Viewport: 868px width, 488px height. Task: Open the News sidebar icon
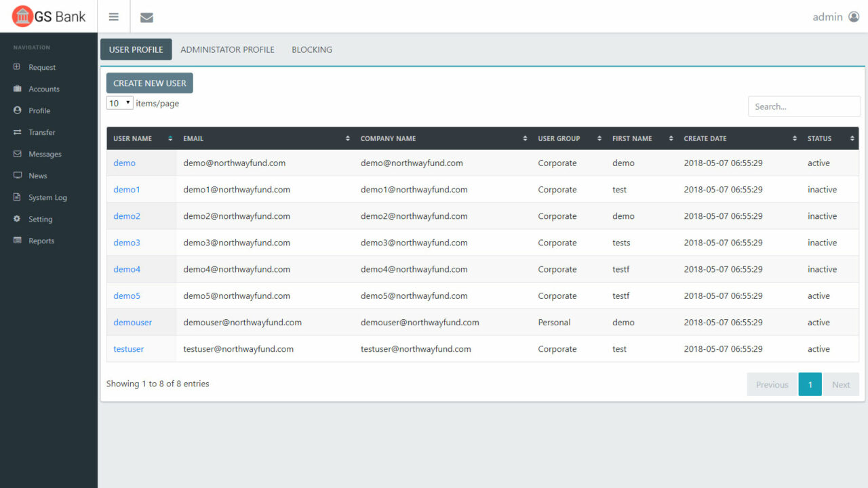click(x=16, y=176)
